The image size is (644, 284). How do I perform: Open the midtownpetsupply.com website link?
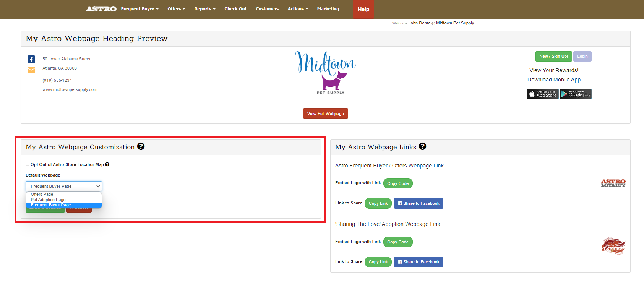tap(70, 89)
